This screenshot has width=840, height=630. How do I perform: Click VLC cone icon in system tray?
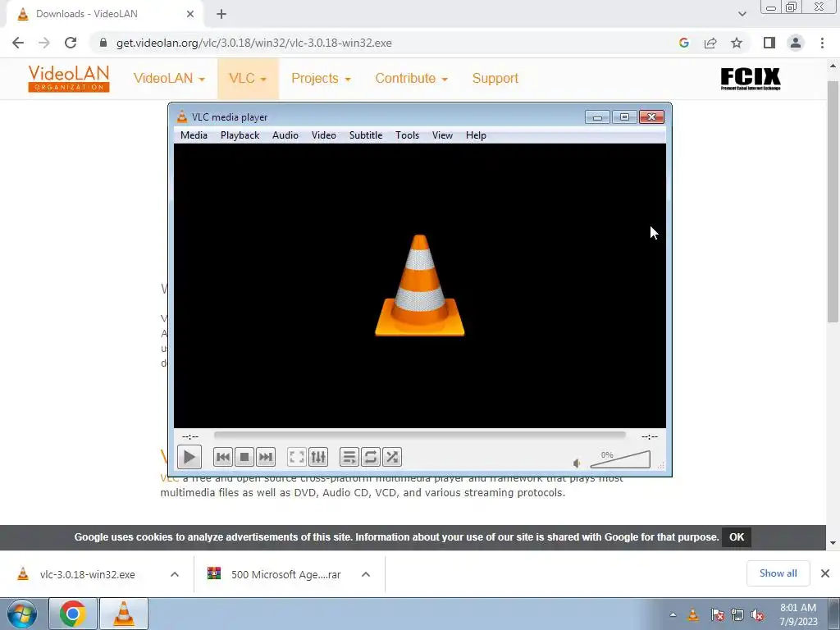point(692,614)
